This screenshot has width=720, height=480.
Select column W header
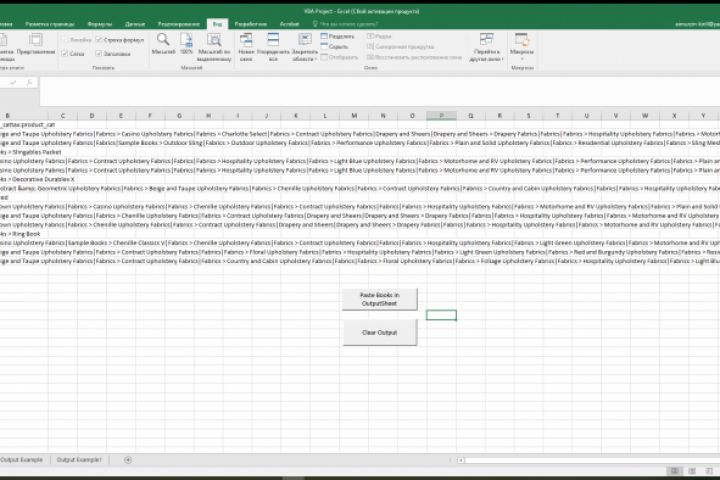(645, 116)
